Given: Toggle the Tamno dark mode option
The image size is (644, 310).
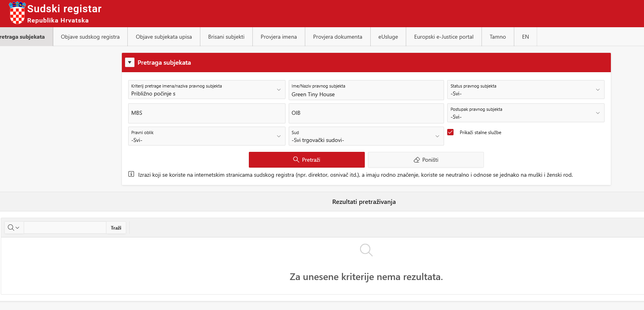Looking at the screenshot, I should [x=498, y=37].
